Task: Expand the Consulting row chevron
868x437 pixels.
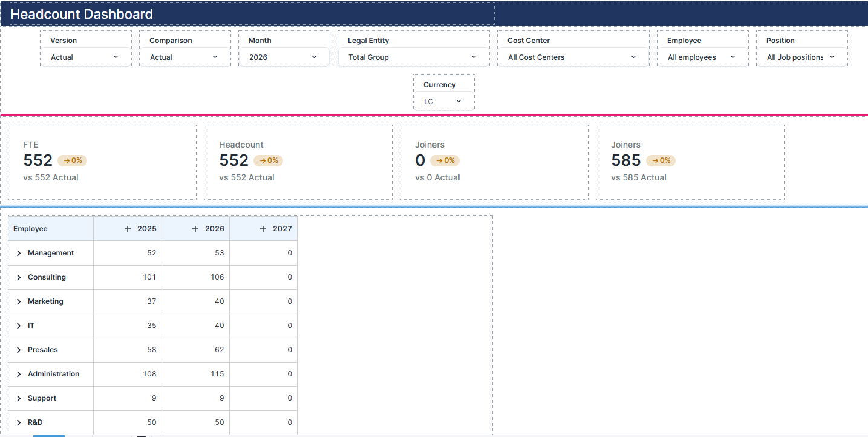Action: coord(19,277)
